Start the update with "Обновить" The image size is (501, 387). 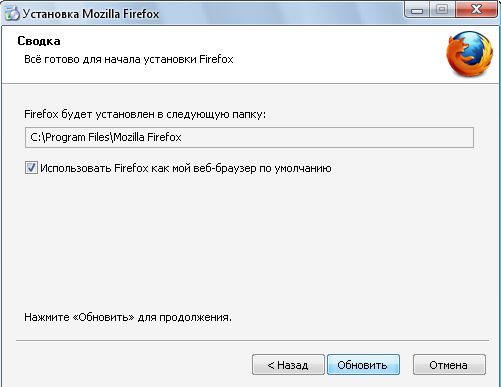pyautogui.click(x=363, y=365)
